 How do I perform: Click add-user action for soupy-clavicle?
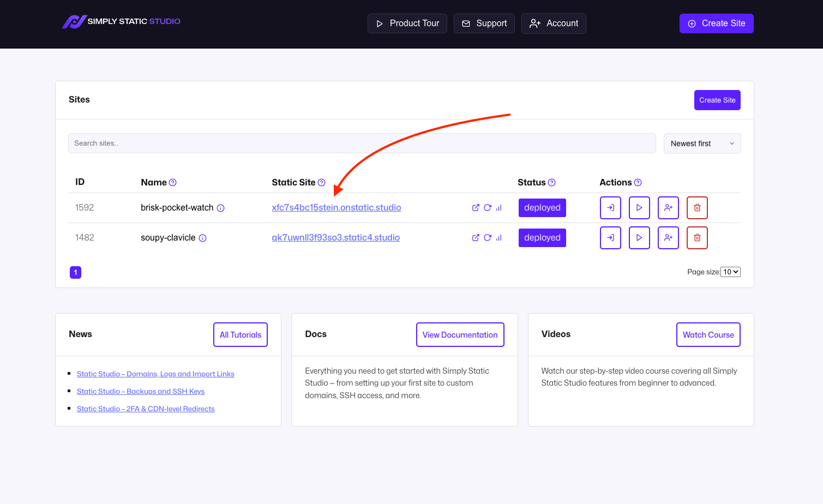(668, 238)
